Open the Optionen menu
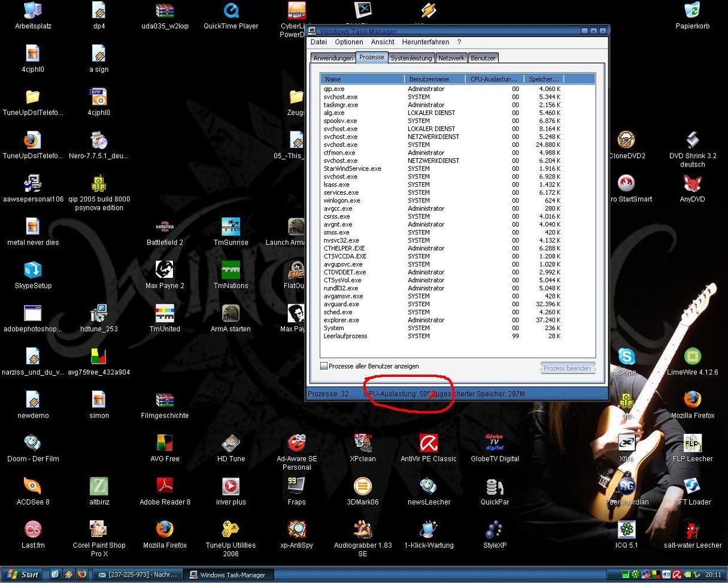Screen dimensions: 728x583 click(349, 42)
